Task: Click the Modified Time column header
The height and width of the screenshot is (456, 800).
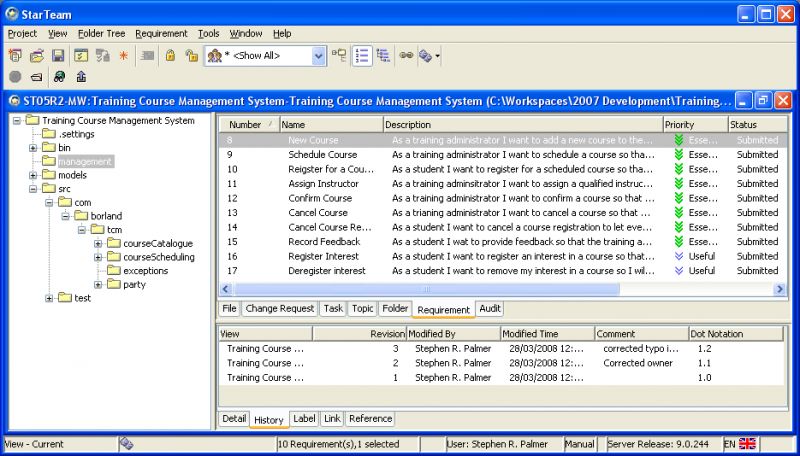Action: (x=546, y=333)
